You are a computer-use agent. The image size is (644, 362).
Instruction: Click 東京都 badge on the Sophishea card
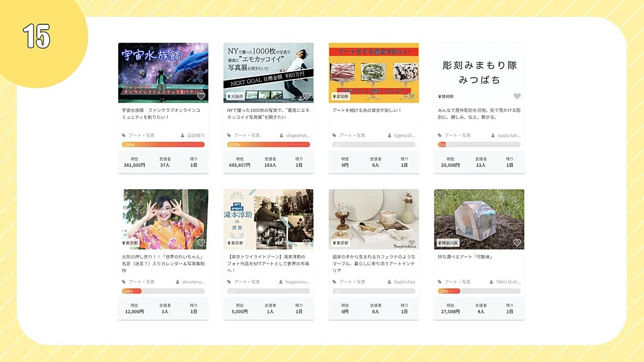click(x=340, y=243)
